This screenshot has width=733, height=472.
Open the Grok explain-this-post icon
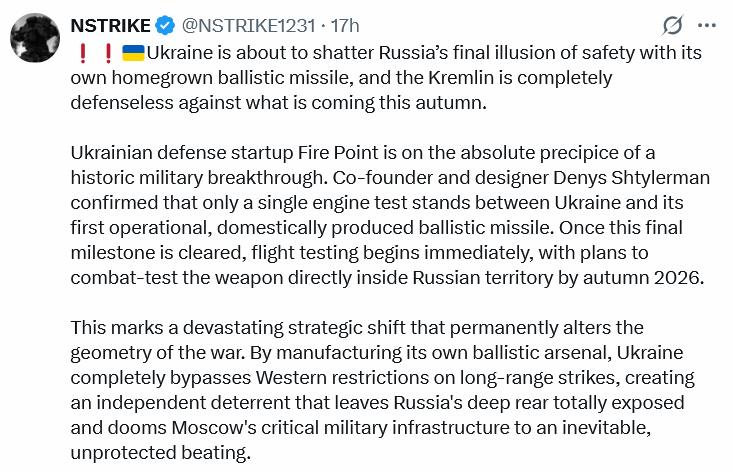[x=672, y=25]
